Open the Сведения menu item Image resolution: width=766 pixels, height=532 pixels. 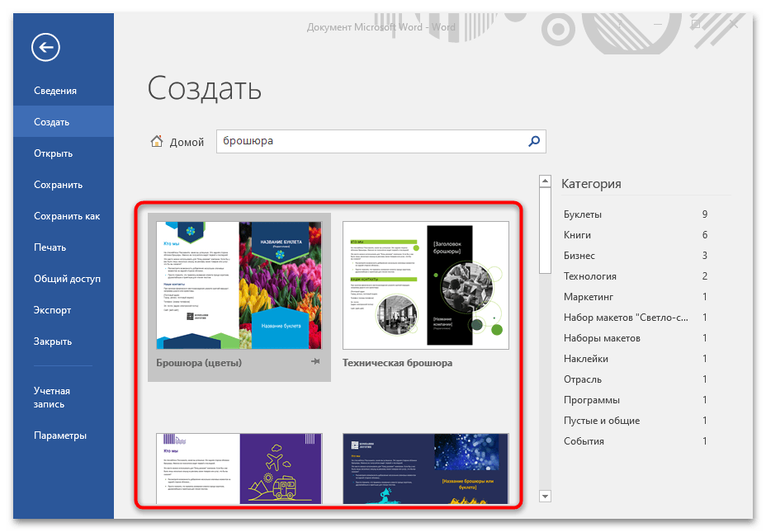[x=55, y=91]
